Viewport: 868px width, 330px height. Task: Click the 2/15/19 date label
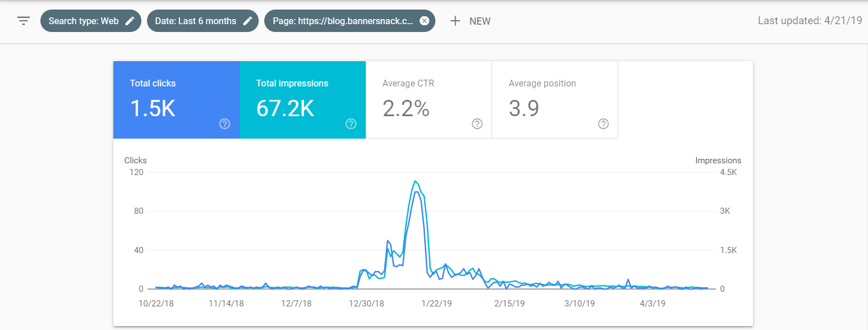[509, 303]
